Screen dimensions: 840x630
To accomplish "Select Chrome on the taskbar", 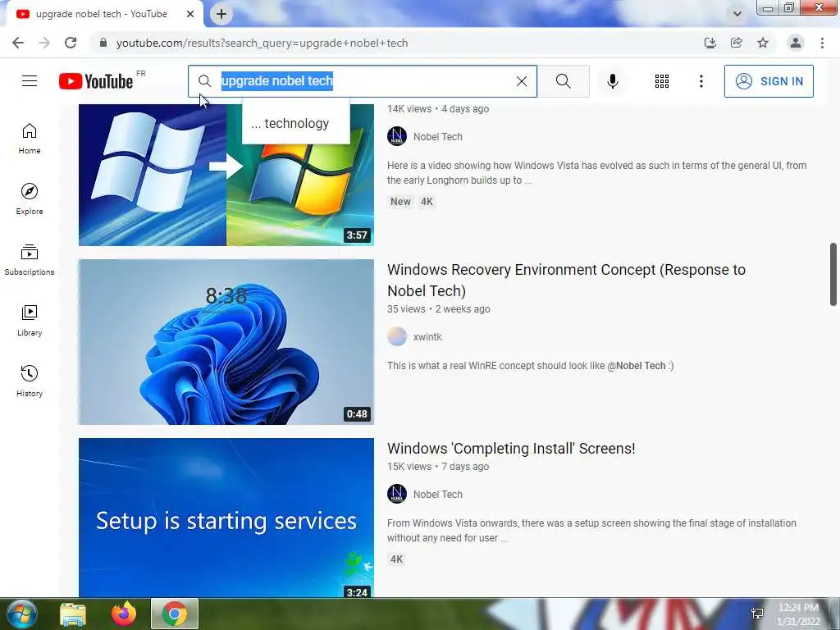I will 175,614.
